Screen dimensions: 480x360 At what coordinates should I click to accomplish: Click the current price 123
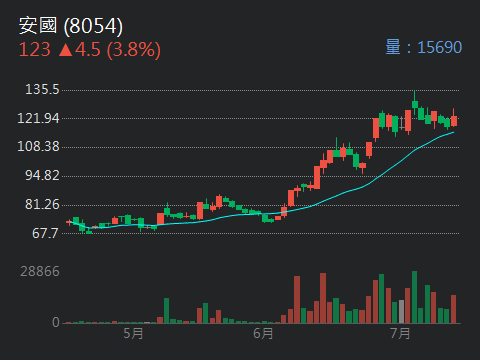[35, 50]
